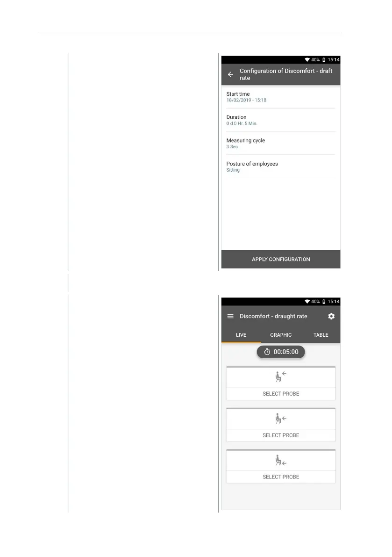Tap the back arrow in configuration header

231,75
